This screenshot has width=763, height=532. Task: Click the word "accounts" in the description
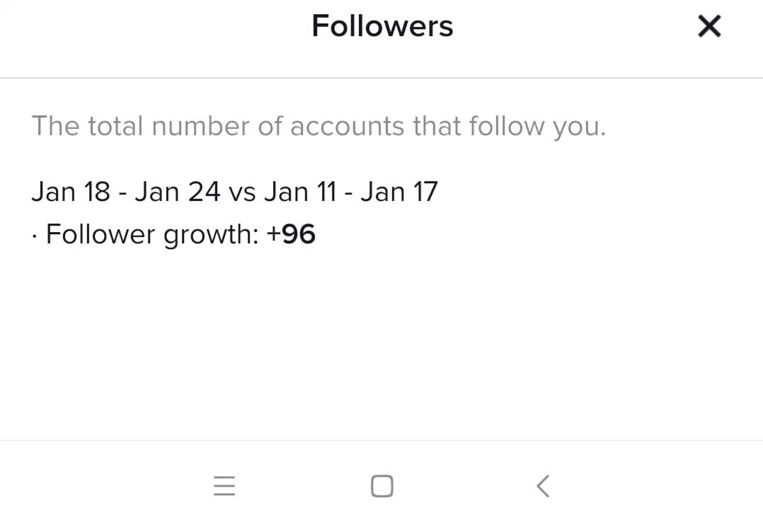coord(347,127)
